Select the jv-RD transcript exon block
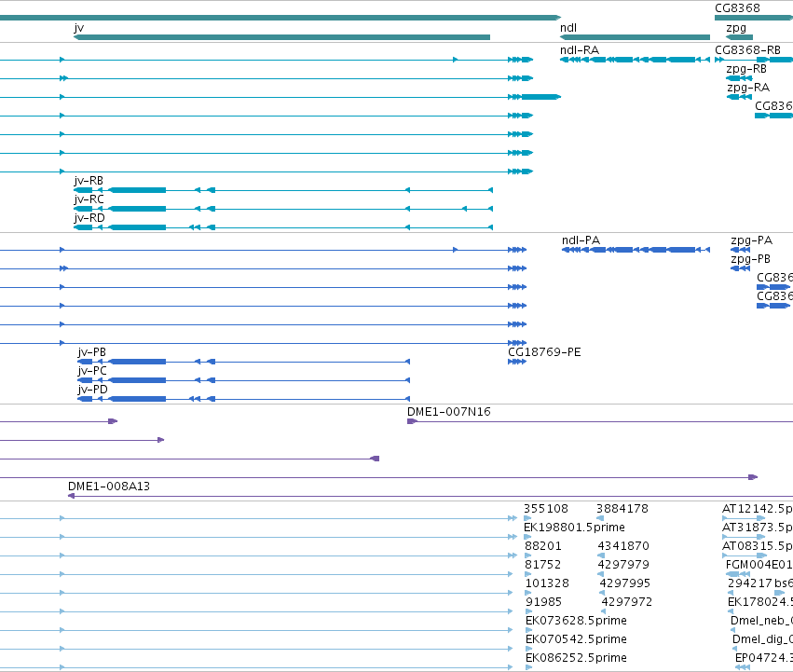The image size is (793, 672). pyautogui.click(x=138, y=227)
